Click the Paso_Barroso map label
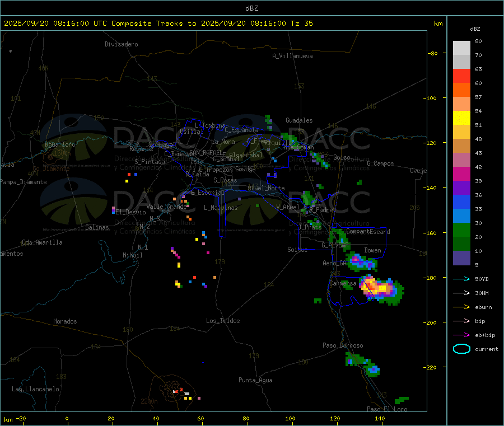 click(x=343, y=345)
